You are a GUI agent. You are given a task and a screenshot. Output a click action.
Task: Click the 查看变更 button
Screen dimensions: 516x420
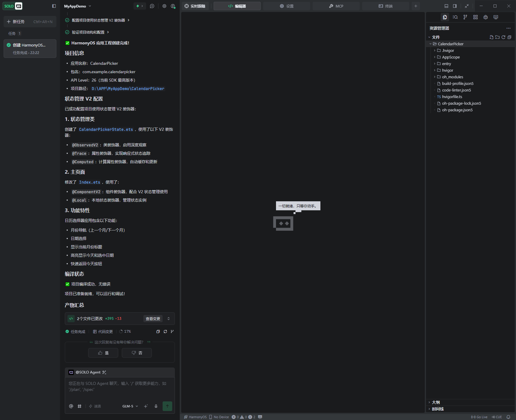[153, 319]
